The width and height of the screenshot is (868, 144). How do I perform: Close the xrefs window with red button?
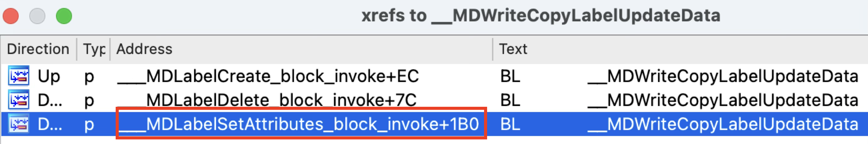click(x=11, y=16)
